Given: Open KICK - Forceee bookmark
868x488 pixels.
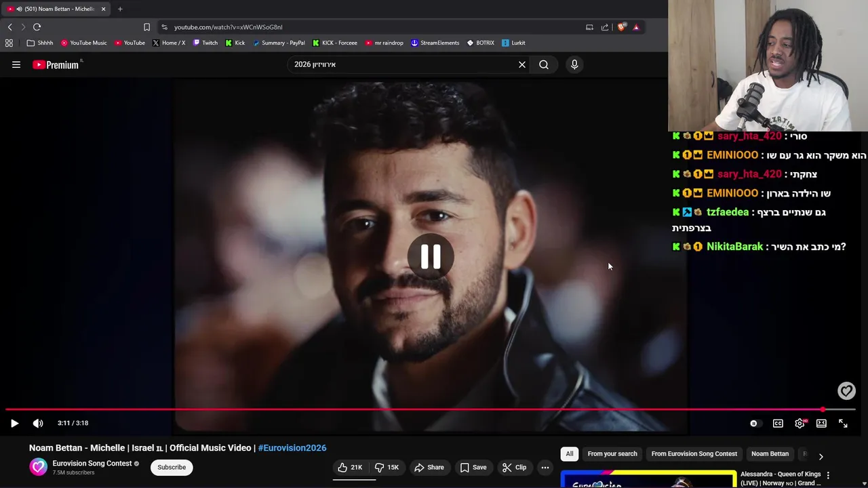Looking at the screenshot, I should coord(335,43).
